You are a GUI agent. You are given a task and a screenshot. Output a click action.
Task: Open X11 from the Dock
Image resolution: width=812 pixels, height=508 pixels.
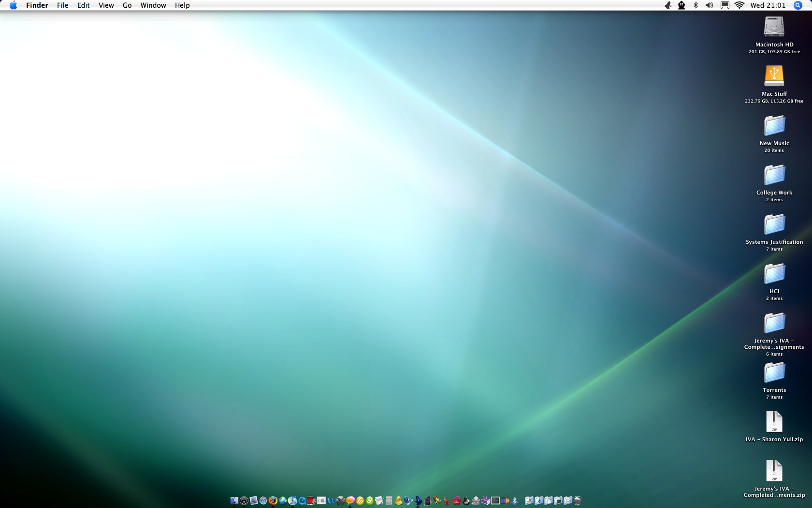[x=341, y=501]
